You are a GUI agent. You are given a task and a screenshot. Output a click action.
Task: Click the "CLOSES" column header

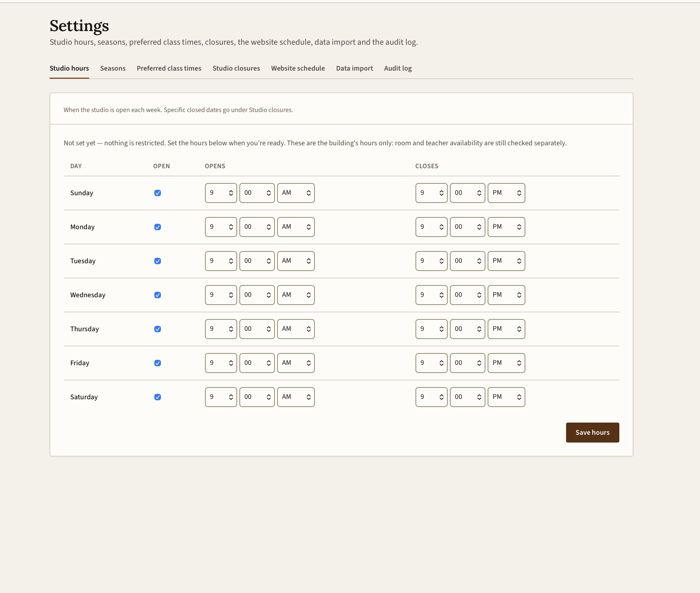pos(427,166)
